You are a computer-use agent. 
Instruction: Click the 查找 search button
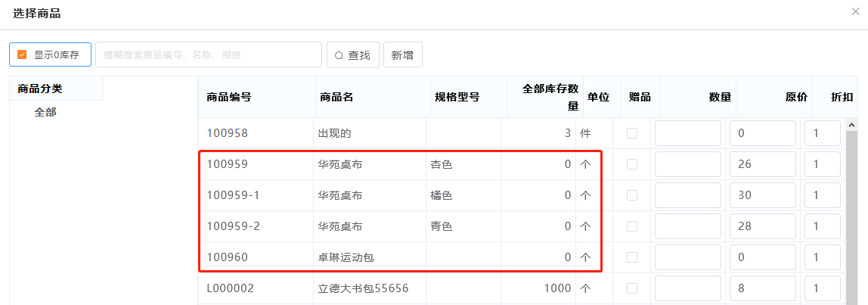pos(352,54)
